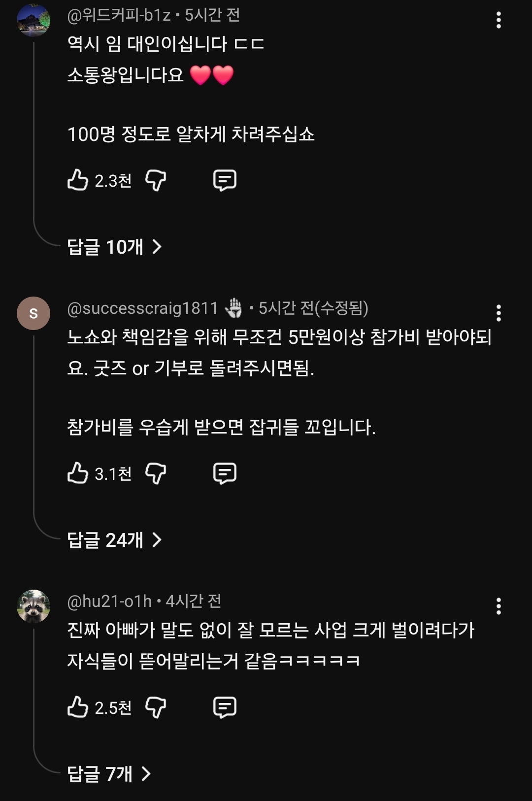Reply to @위드커피-b1z comment via reply icon
This screenshot has height=801, width=532.
click(225, 180)
